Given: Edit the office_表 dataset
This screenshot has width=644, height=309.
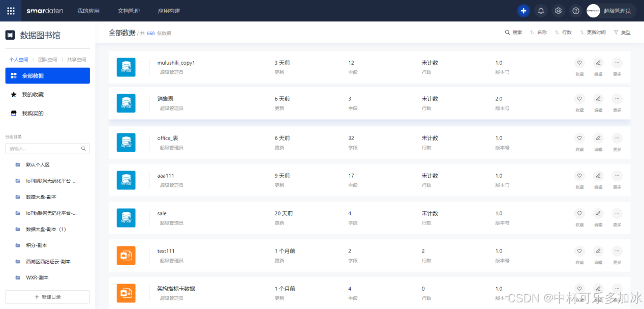Looking at the screenshot, I should [598, 138].
